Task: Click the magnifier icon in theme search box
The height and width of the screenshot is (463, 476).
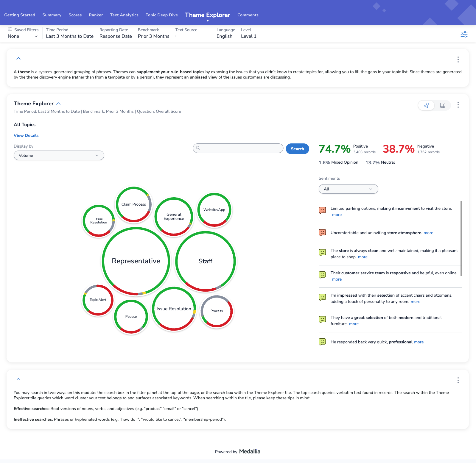Action: (x=198, y=148)
